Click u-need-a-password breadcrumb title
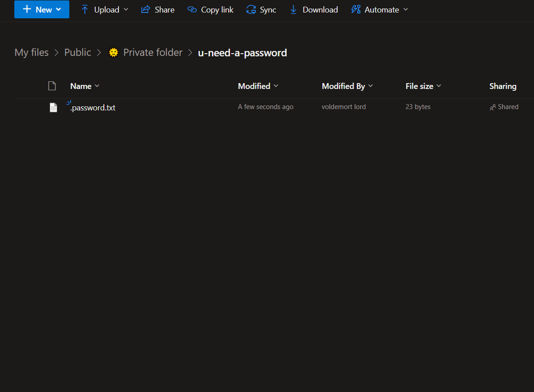Viewport: 534px width, 392px height. point(242,53)
